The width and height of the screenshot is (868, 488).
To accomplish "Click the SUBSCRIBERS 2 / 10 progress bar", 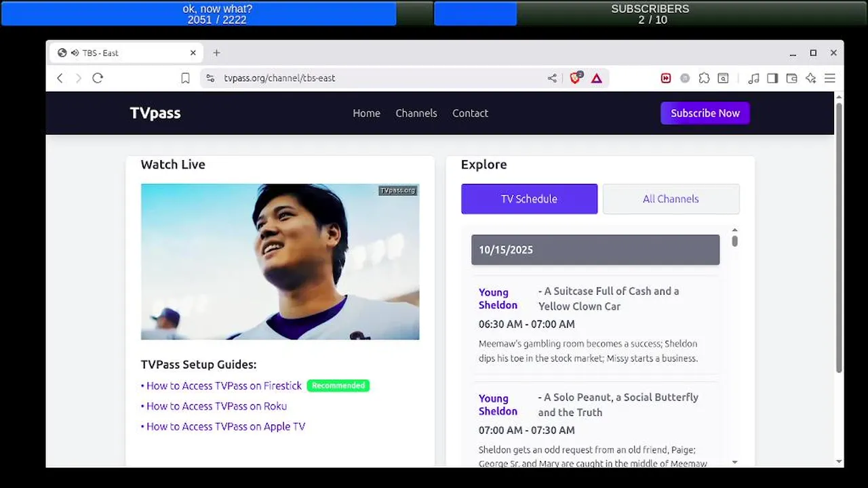I will coord(650,14).
